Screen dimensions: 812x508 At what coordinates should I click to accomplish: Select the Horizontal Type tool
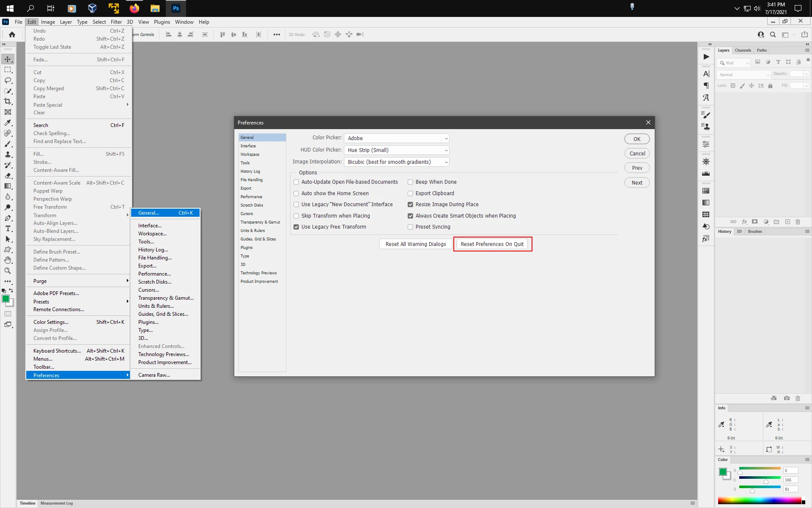point(8,229)
